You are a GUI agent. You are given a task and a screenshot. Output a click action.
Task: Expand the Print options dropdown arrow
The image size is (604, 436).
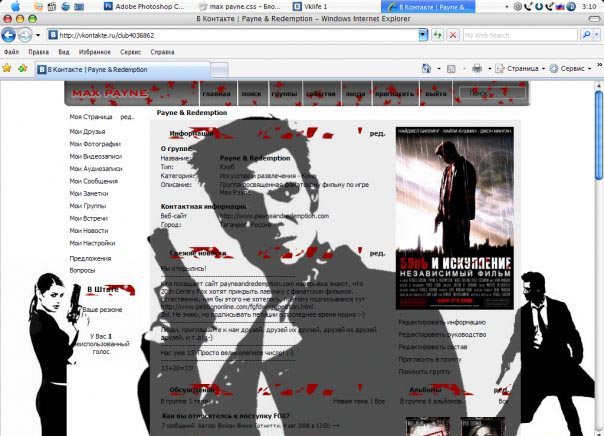[490, 69]
